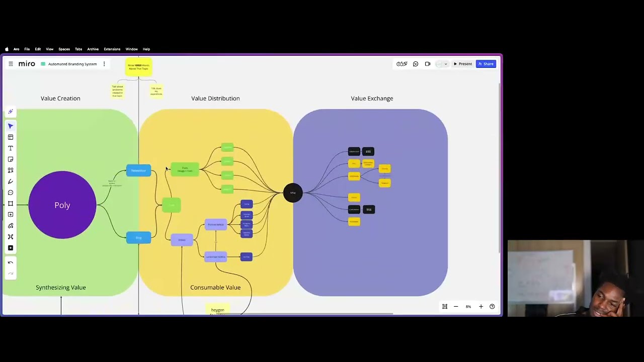The image size is (644, 362).
Task: Open the comments chat panel
Action: (x=416, y=64)
